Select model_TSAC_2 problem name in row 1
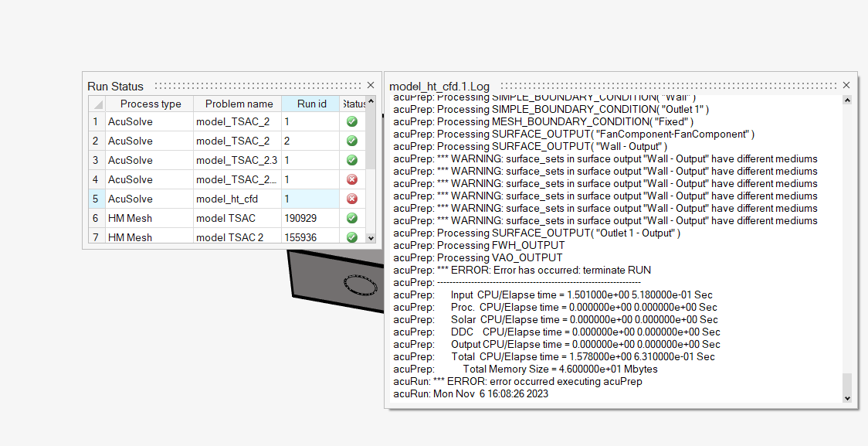The width and height of the screenshot is (868, 446). 238,121
